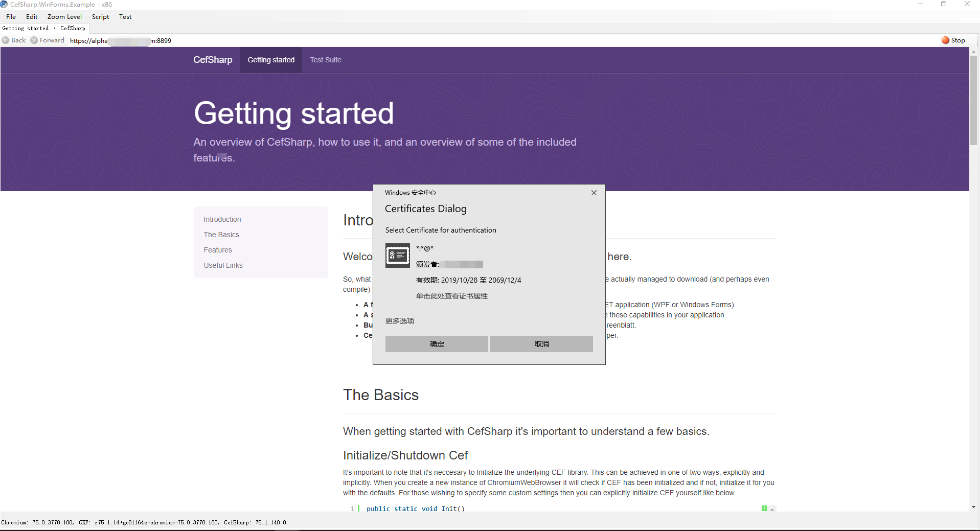This screenshot has width=980, height=531.
Task: Open the Introduction sidebar link
Action: click(222, 219)
